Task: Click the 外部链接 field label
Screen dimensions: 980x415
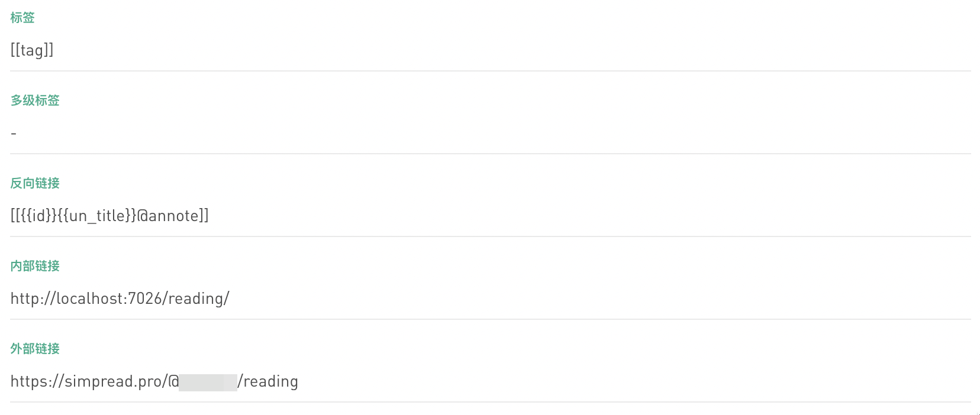Action: (35, 349)
